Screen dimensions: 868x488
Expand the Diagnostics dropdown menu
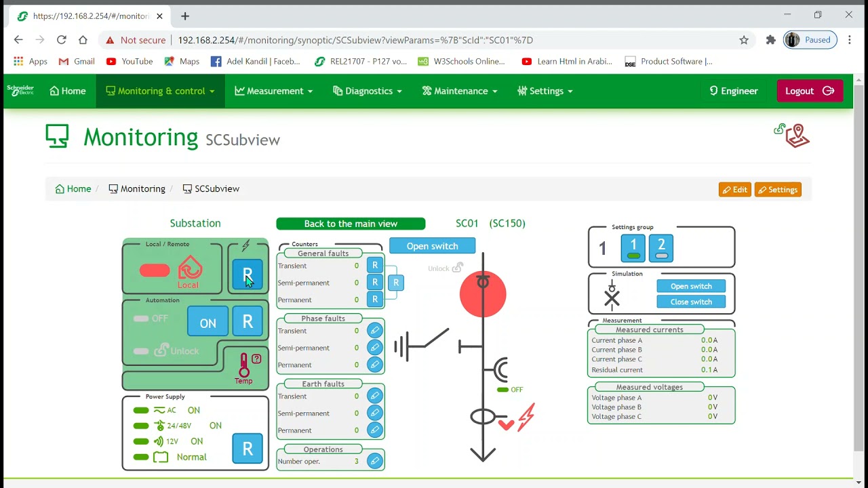pyautogui.click(x=368, y=91)
